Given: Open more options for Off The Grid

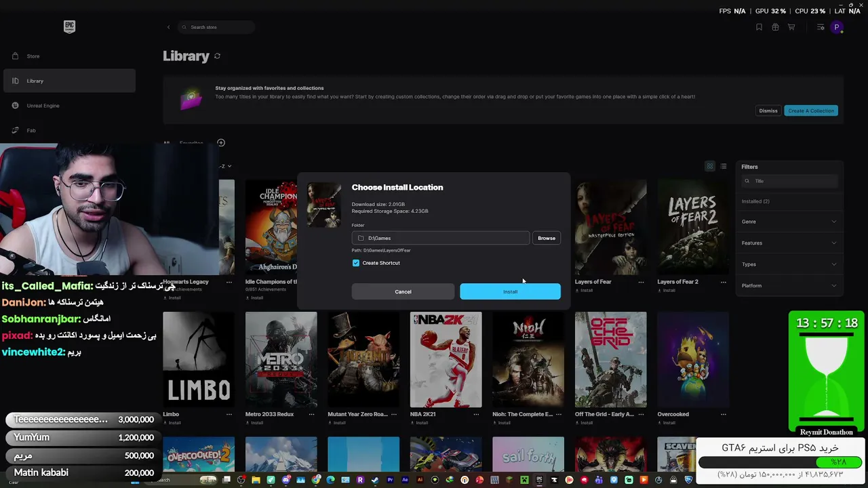Looking at the screenshot, I should pos(641,414).
